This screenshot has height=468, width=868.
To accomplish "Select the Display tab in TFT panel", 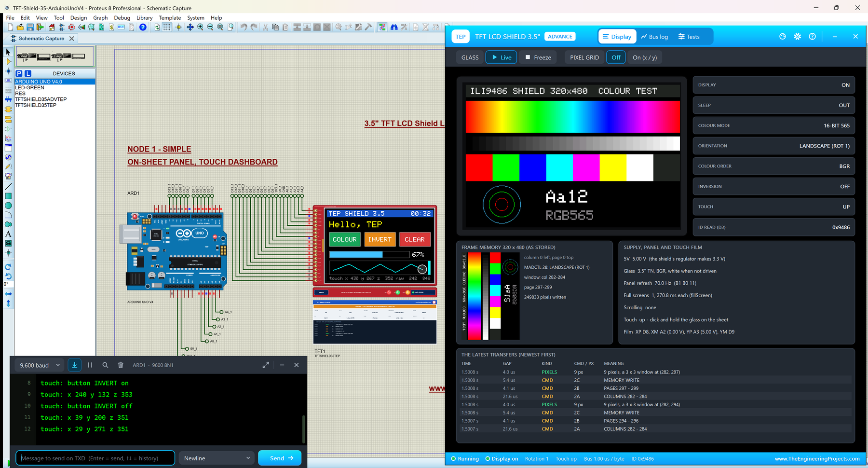I will point(617,37).
